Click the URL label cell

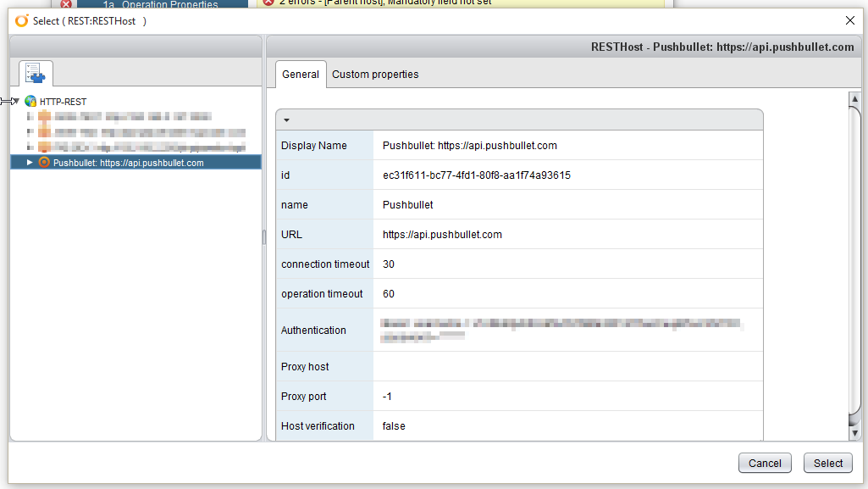pos(325,234)
